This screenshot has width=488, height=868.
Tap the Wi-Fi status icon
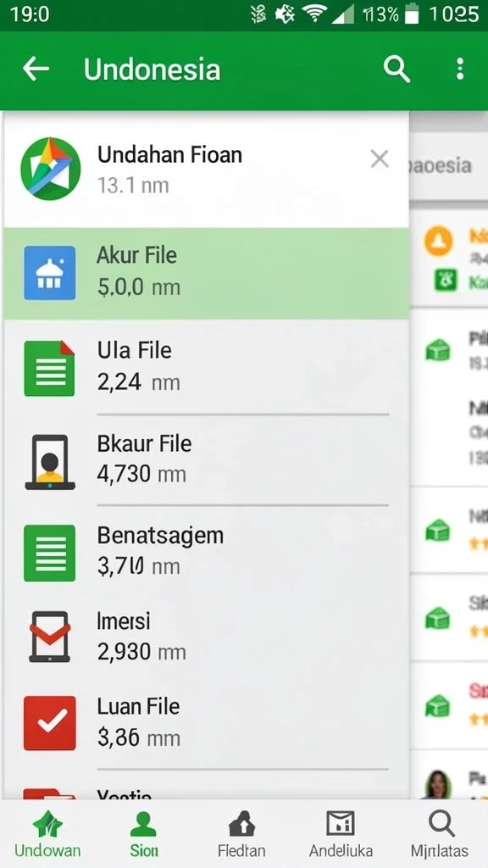(x=315, y=14)
